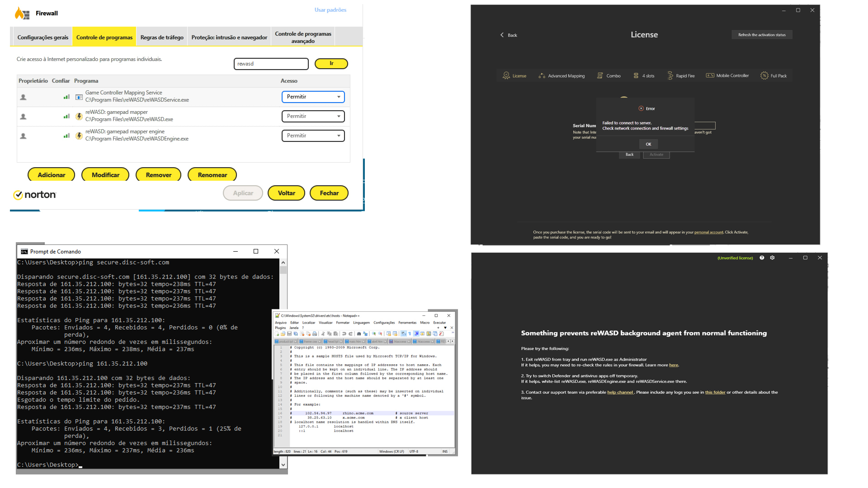
Task: Click the Paste icon in Notepad++ toolbar
Action: coord(336,334)
